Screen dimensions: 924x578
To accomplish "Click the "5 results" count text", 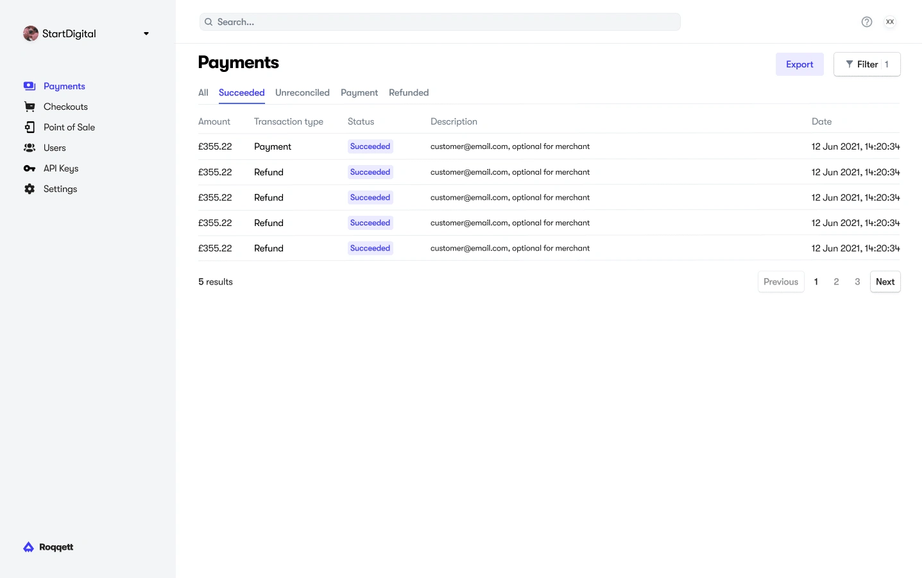I will coord(216,282).
